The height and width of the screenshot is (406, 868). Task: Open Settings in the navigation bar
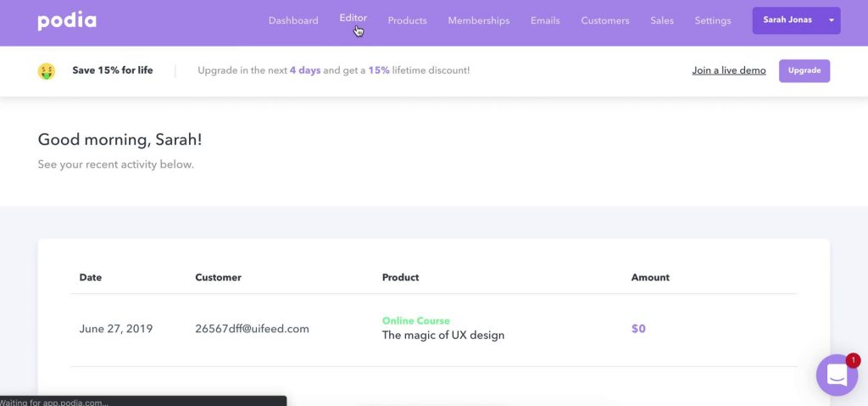712,20
